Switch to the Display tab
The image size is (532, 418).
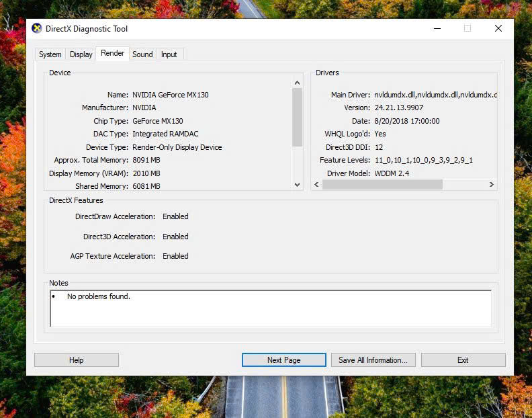81,54
